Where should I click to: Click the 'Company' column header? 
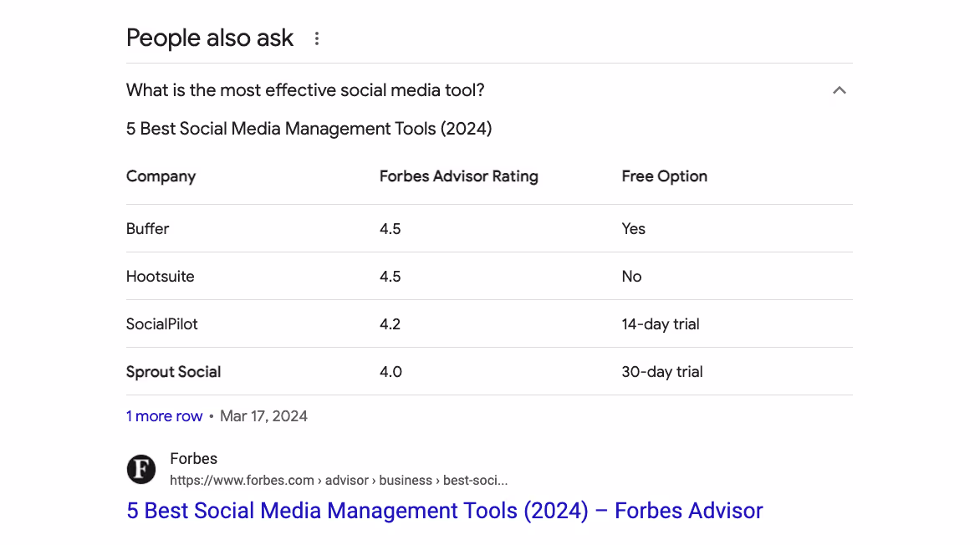[x=161, y=177]
